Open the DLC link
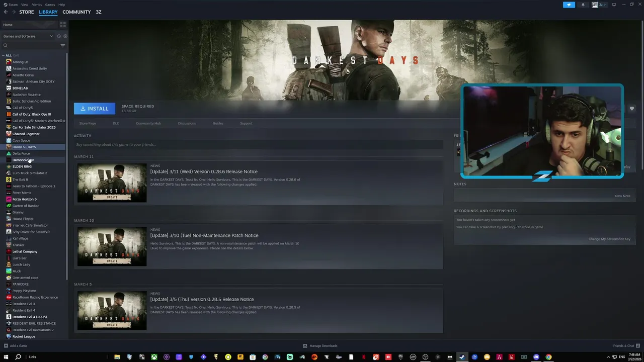 point(116,123)
